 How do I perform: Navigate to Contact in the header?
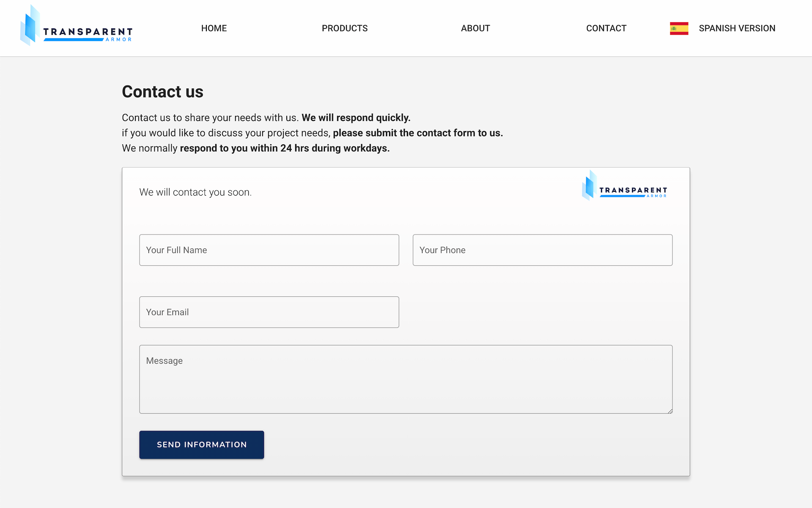(606, 28)
